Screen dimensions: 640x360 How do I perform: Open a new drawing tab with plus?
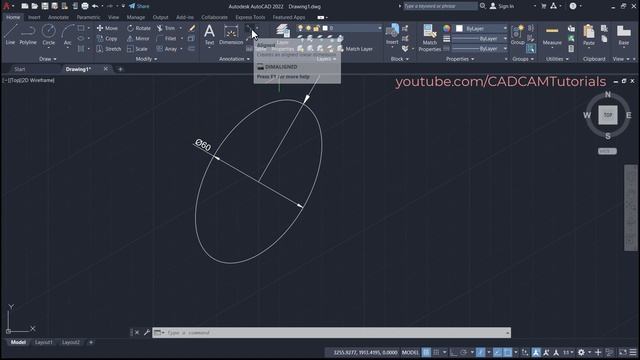click(x=120, y=69)
